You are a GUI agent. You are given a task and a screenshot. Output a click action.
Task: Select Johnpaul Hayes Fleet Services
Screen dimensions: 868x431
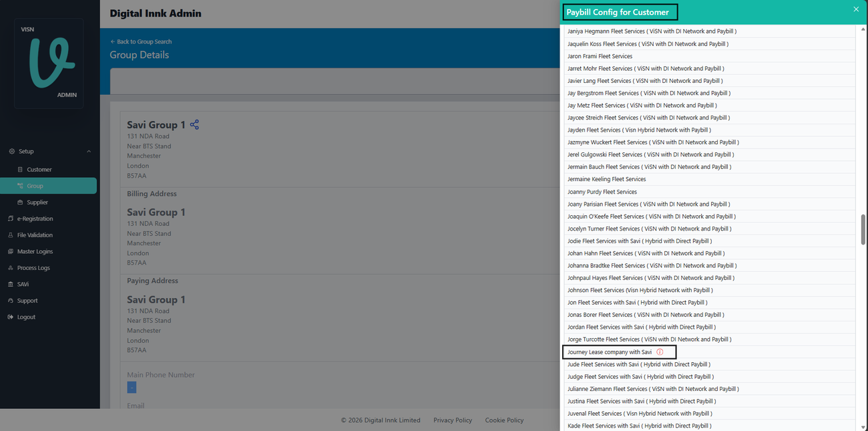pos(710,278)
